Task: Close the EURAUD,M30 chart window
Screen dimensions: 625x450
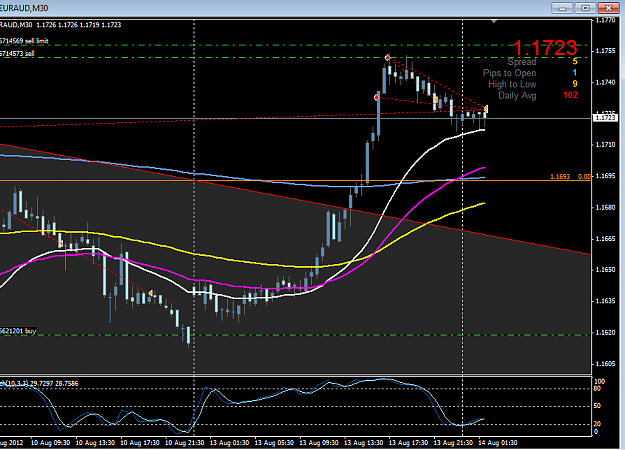Action: [x=608, y=8]
